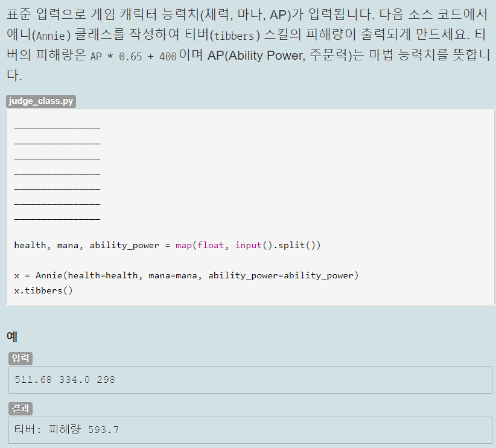Click the input() call in code
This screenshot has width=496, height=448.
(x=253, y=245)
